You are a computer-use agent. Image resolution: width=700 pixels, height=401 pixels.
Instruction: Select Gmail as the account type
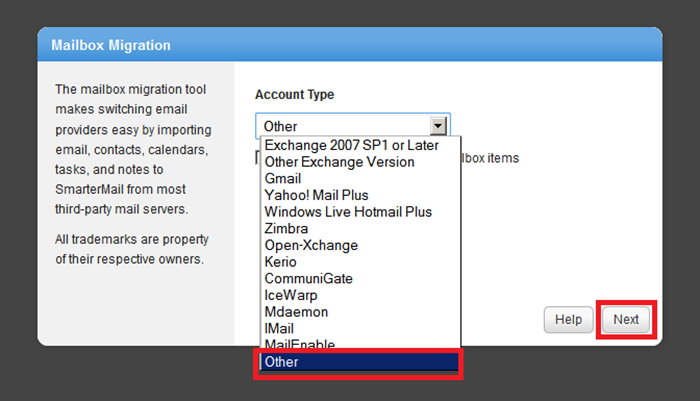[x=283, y=179]
